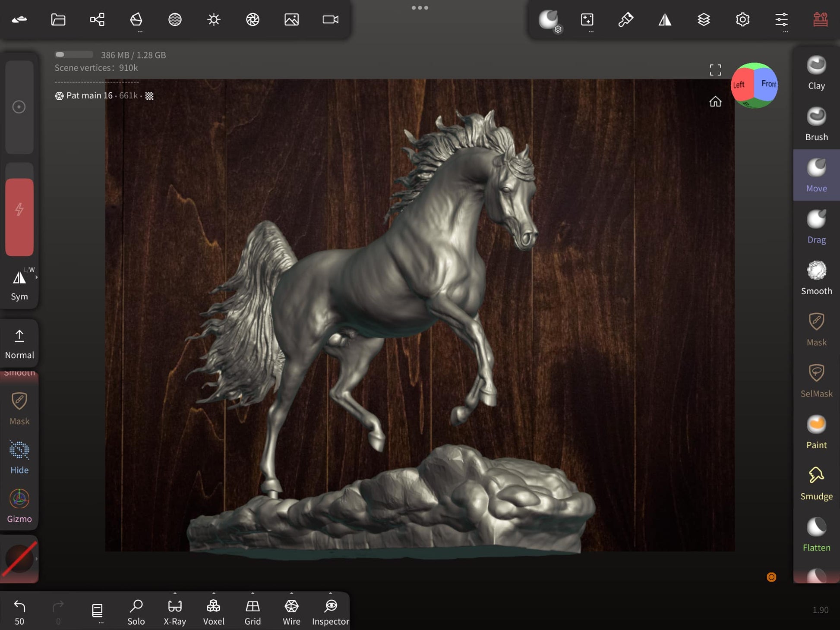840x630 pixels.
Task: Open the three-dot overflow menu at top
Action: (x=420, y=8)
